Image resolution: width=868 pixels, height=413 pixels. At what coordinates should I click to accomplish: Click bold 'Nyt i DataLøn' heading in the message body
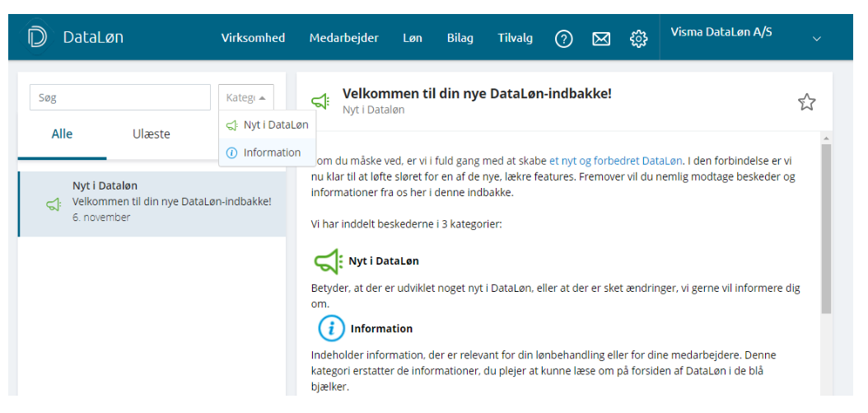384,260
